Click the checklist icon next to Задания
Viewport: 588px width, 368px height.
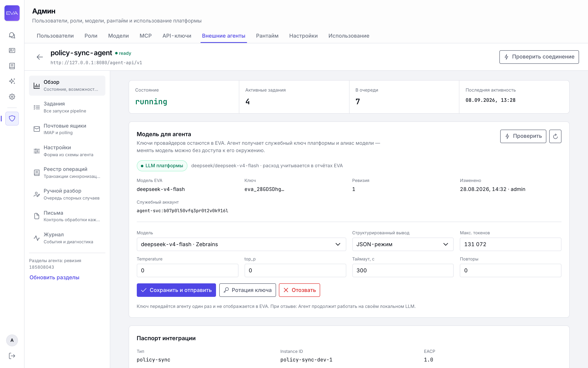coord(37,107)
